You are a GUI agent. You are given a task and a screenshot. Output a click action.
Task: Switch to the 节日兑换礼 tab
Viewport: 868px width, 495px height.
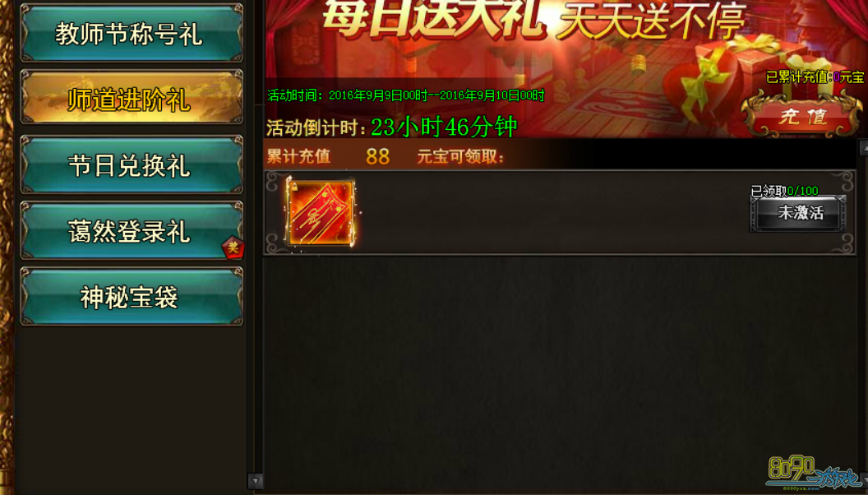pyautogui.click(x=132, y=164)
